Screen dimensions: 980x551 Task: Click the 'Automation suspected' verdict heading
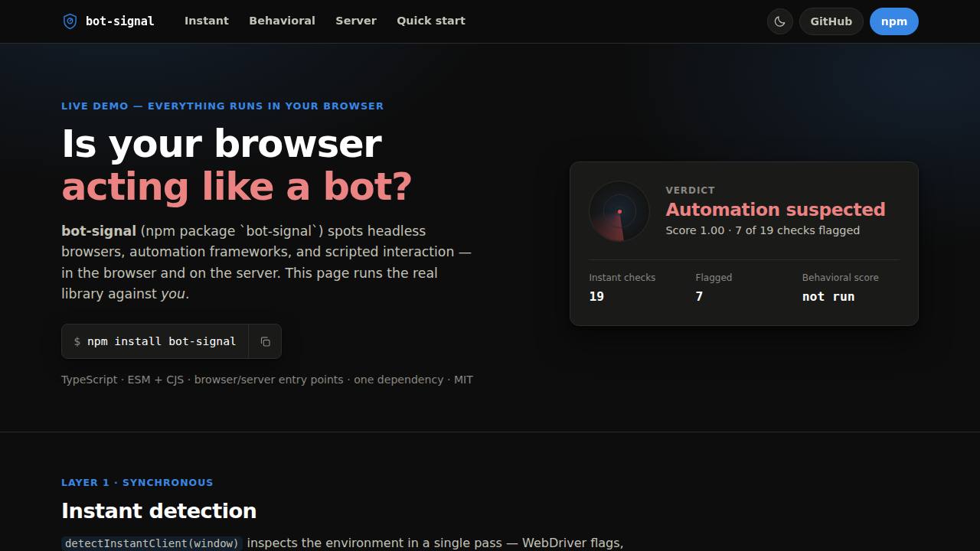(x=776, y=210)
